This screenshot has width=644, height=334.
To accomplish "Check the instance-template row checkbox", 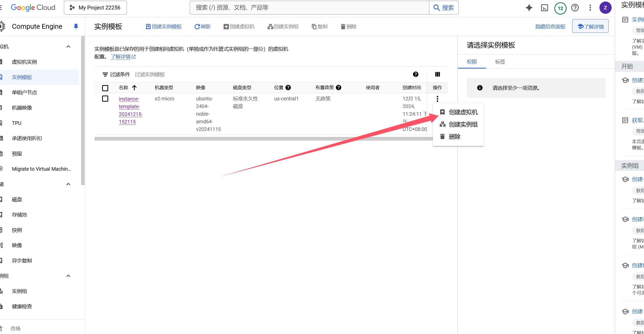I will tap(105, 99).
